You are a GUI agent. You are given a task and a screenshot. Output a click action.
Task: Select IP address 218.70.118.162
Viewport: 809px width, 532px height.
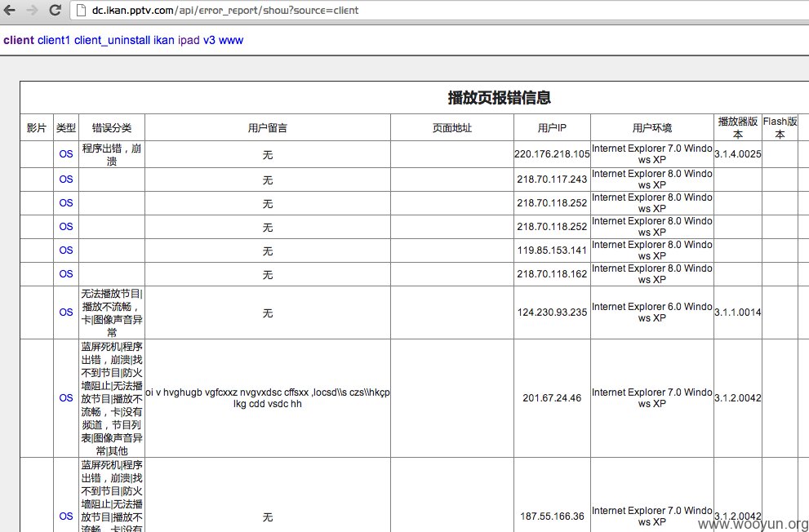(x=552, y=273)
